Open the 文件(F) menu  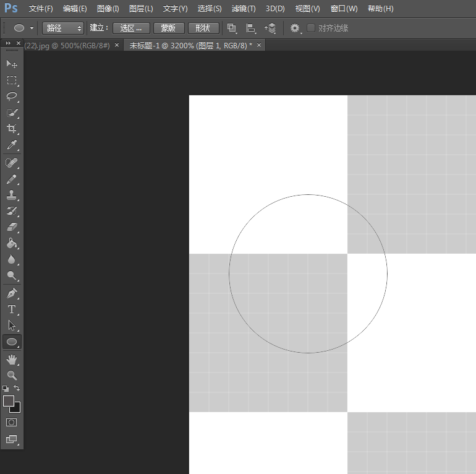(x=41, y=9)
